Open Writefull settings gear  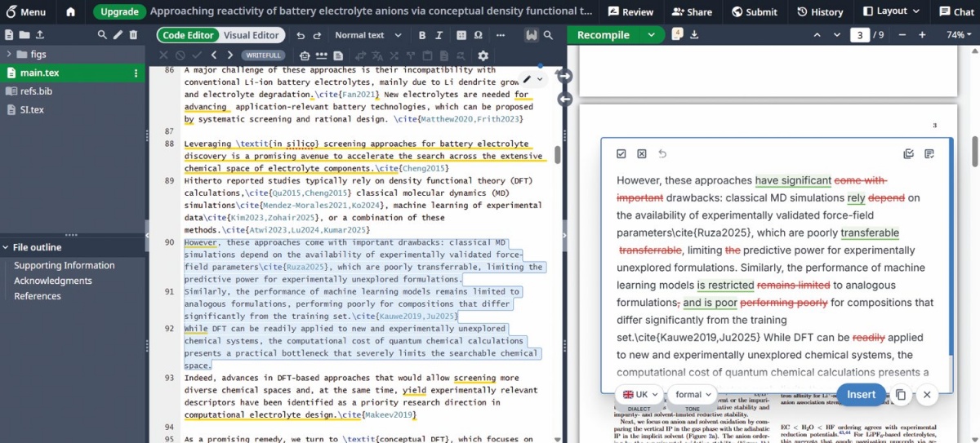click(483, 55)
